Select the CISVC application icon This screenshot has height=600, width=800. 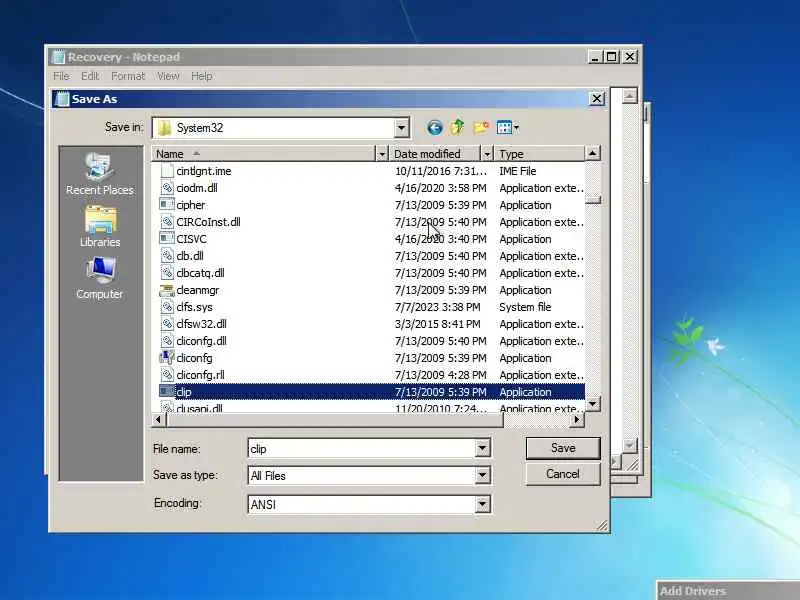pos(167,238)
